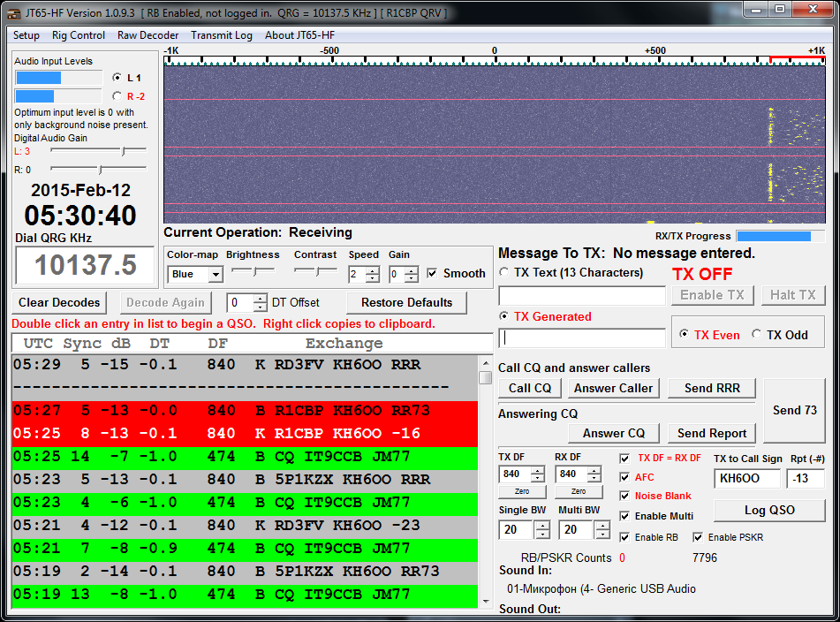
Task: Click the Log QSO button
Action: [x=768, y=510]
